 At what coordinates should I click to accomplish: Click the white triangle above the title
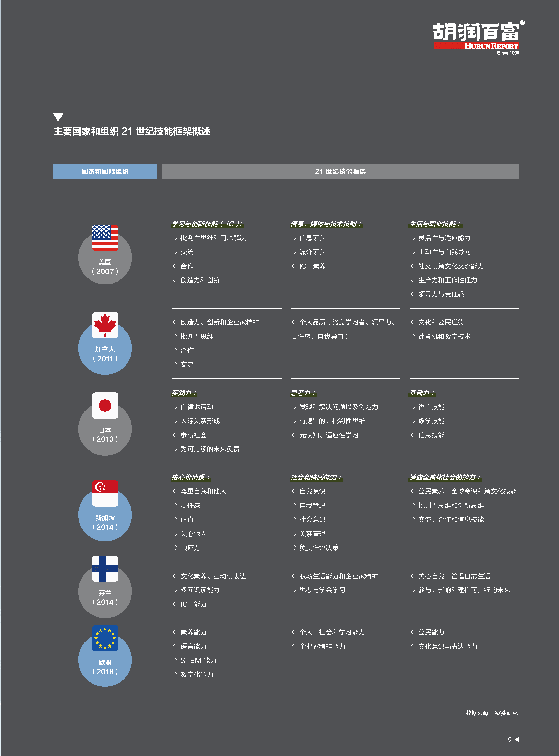(58, 117)
